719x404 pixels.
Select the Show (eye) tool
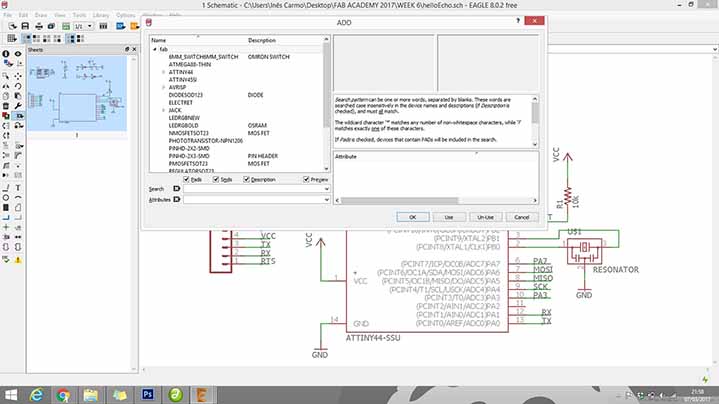point(18,54)
